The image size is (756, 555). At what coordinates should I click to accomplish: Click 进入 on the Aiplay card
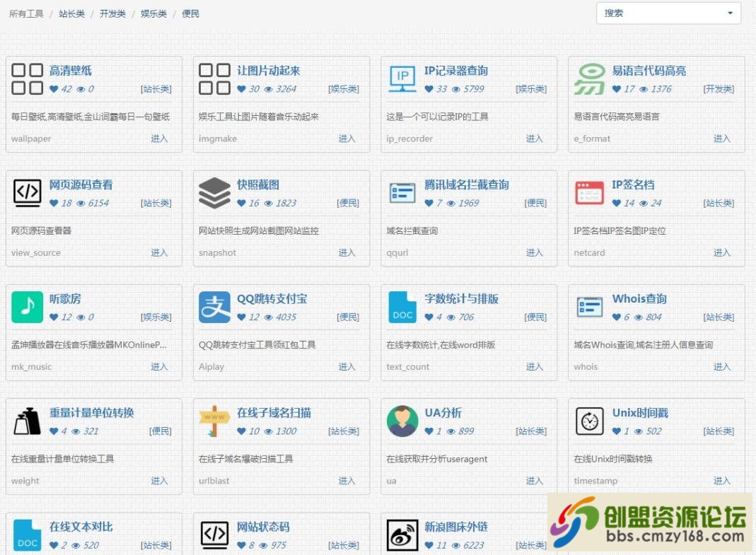coord(347,367)
